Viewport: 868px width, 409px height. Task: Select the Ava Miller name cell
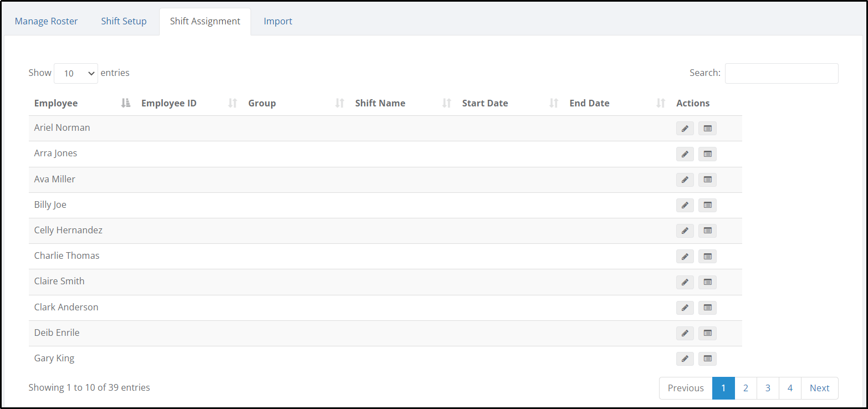tap(55, 179)
